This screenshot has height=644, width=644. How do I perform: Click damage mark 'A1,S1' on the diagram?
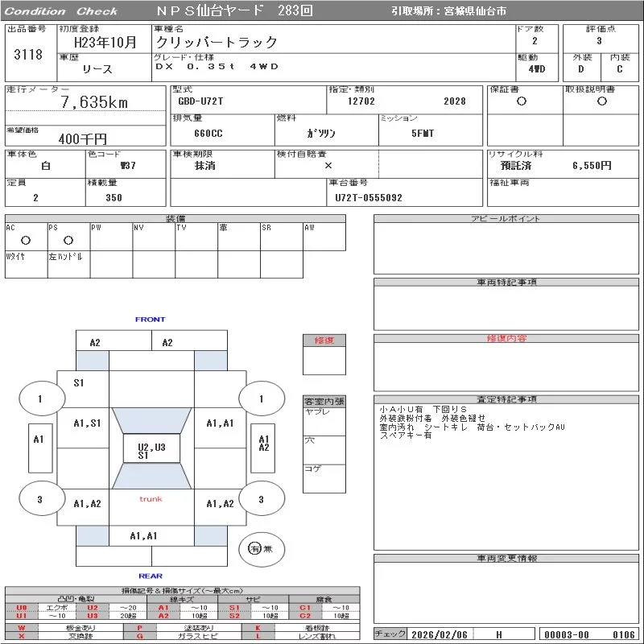87,423
